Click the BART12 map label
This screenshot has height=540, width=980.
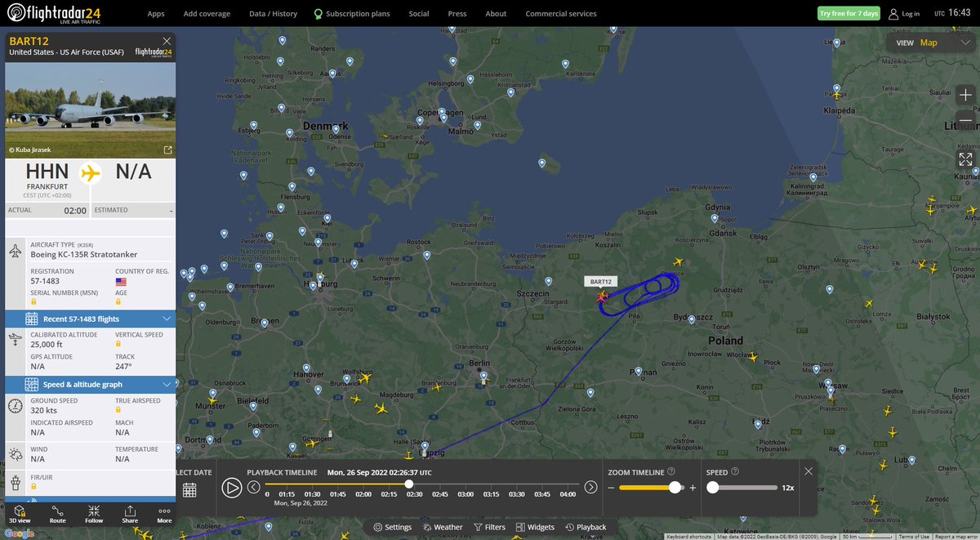click(x=601, y=282)
